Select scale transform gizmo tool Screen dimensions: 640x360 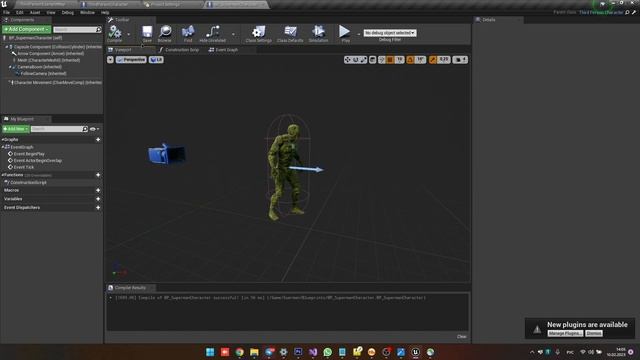(363, 60)
